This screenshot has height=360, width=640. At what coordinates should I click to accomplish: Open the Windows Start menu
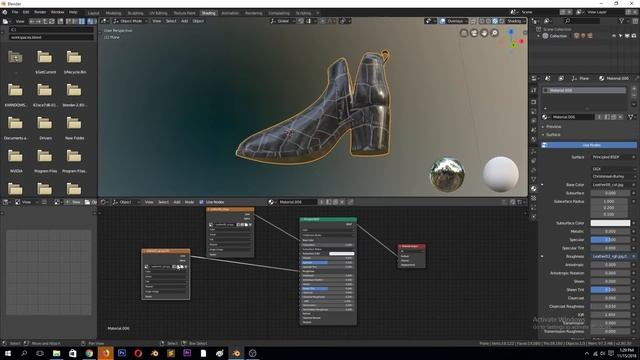coord(7,353)
